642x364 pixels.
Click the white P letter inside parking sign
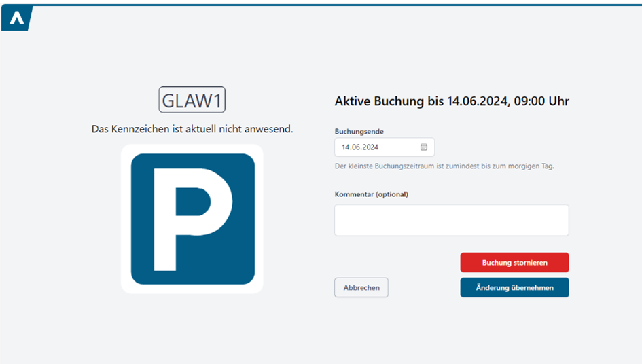point(193,219)
